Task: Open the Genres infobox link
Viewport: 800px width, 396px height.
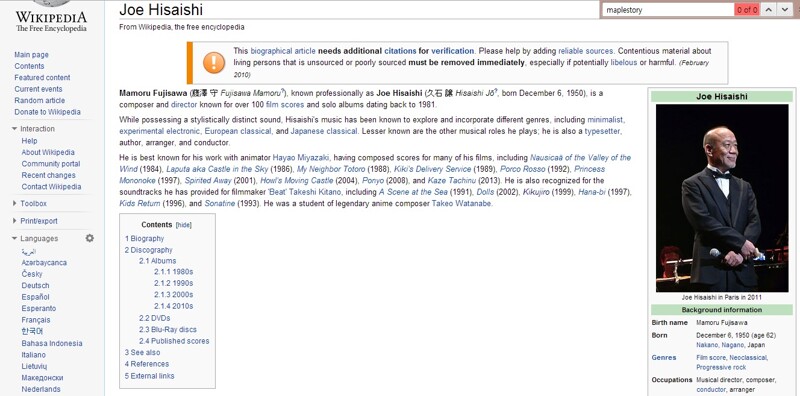Action: pos(664,358)
